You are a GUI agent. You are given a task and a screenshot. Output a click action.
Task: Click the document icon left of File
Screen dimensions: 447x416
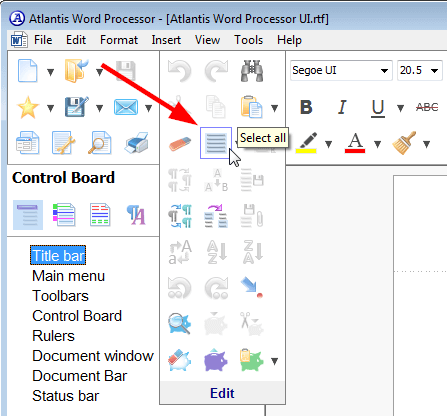point(19,40)
